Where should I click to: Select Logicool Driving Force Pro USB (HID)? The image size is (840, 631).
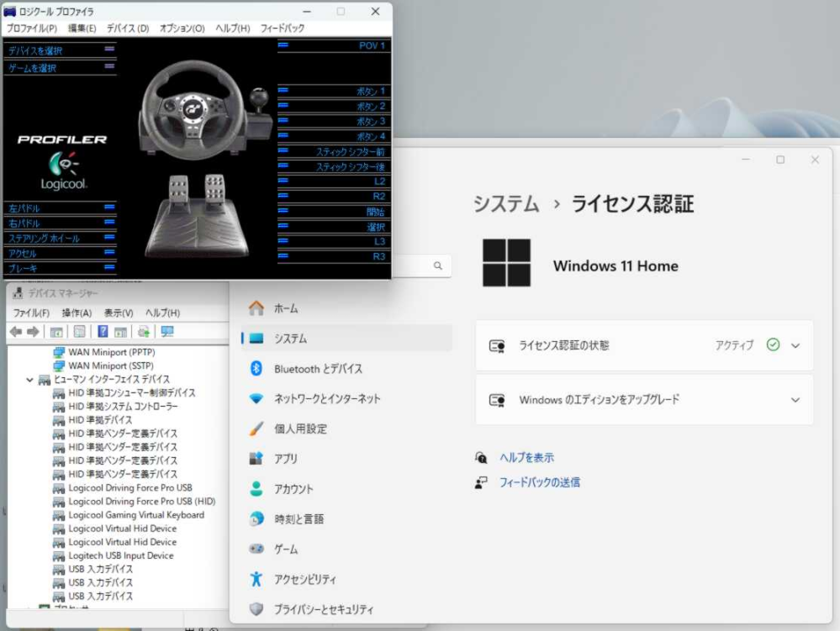142,502
